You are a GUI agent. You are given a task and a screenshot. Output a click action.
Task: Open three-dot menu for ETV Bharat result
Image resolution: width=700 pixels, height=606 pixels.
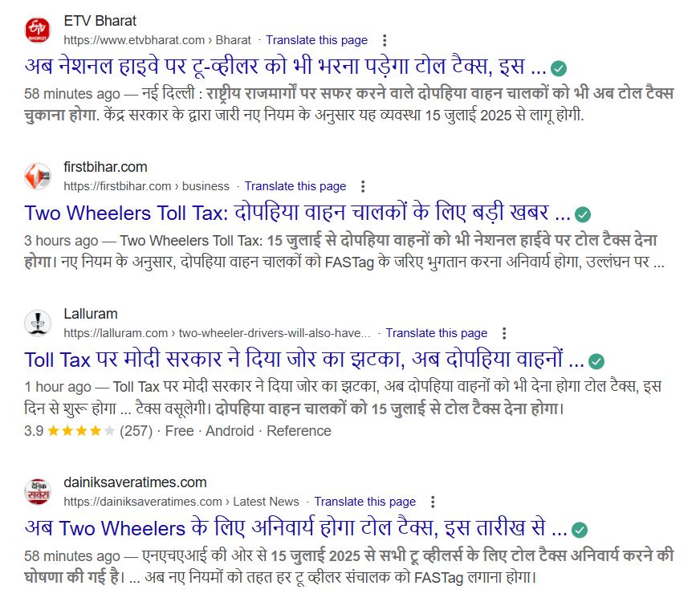point(385,40)
